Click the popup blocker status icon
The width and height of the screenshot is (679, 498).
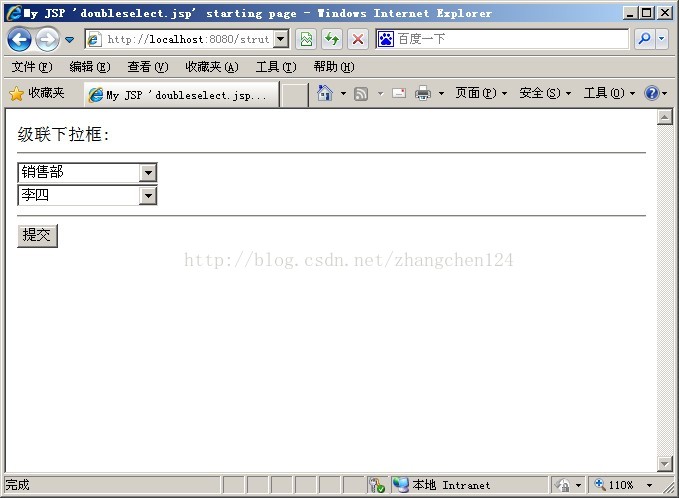click(x=376, y=485)
